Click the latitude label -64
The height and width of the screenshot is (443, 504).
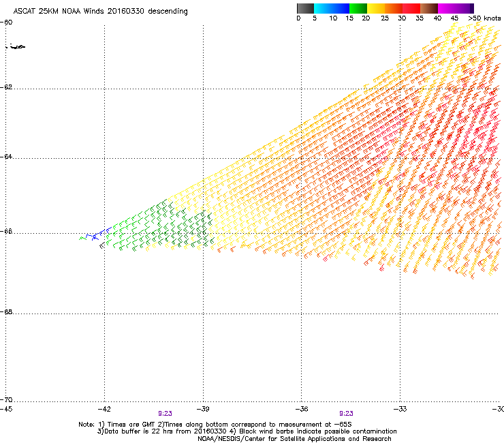(6, 157)
